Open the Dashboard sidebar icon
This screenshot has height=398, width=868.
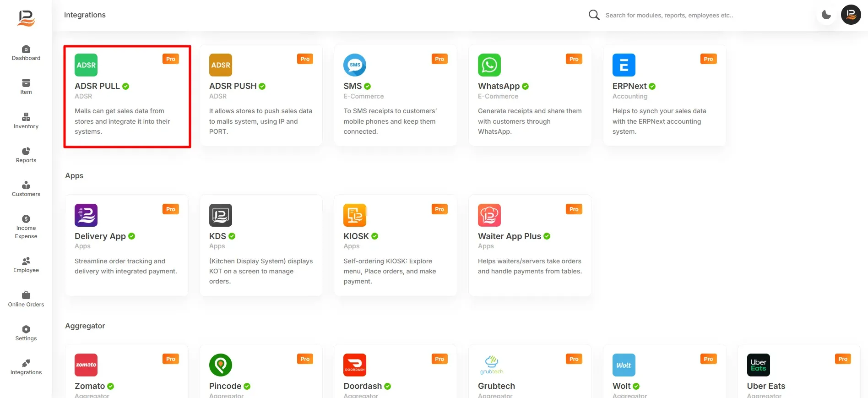pyautogui.click(x=26, y=49)
